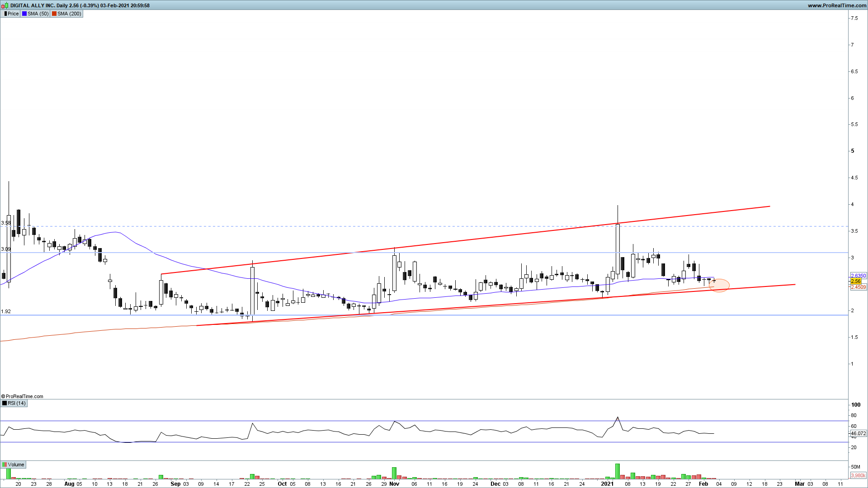Click the 2.4509 SMA 200 value tag
The width and height of the screenshot is (868, 488).
click(x=858, y=287)
